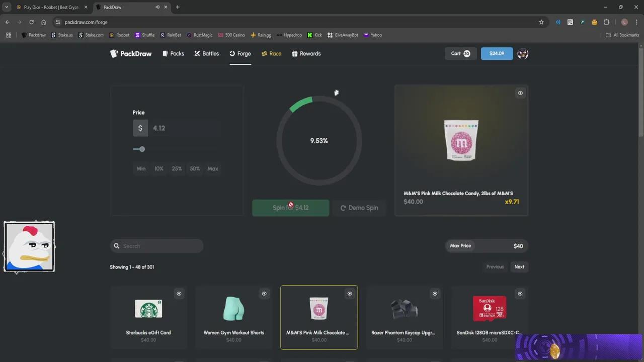Open the Race page
644x362 pixels.
click(x=271, y=54)
